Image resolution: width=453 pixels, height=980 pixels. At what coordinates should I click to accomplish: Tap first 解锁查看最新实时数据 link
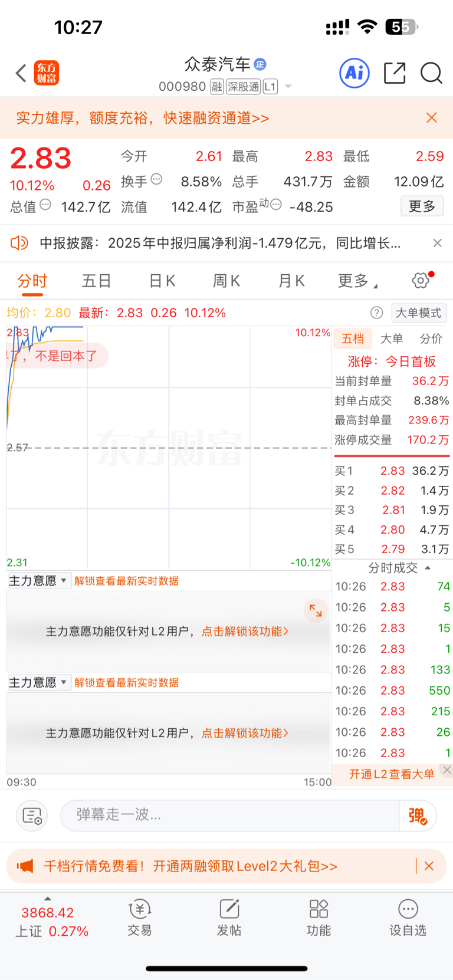tap(126, 581)
